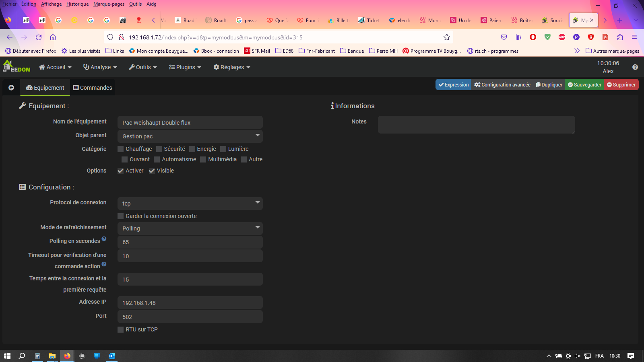Screen dimensions: 644x362
Task: Open the Objet parent dropdown
Action: coord(190,136)
